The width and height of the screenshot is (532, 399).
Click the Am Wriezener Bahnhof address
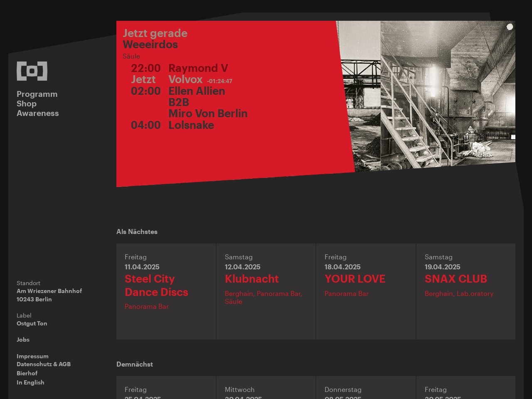(x=49, y=291)
